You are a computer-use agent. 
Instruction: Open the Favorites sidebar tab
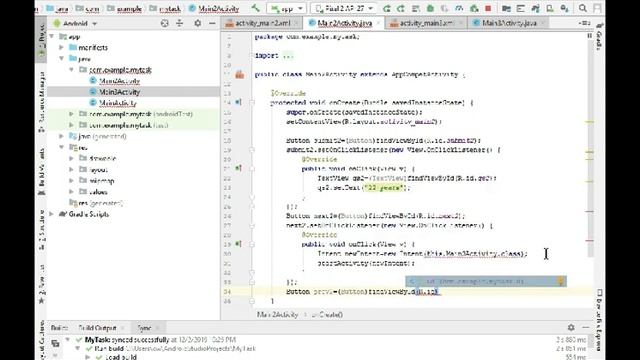(41, 284)
